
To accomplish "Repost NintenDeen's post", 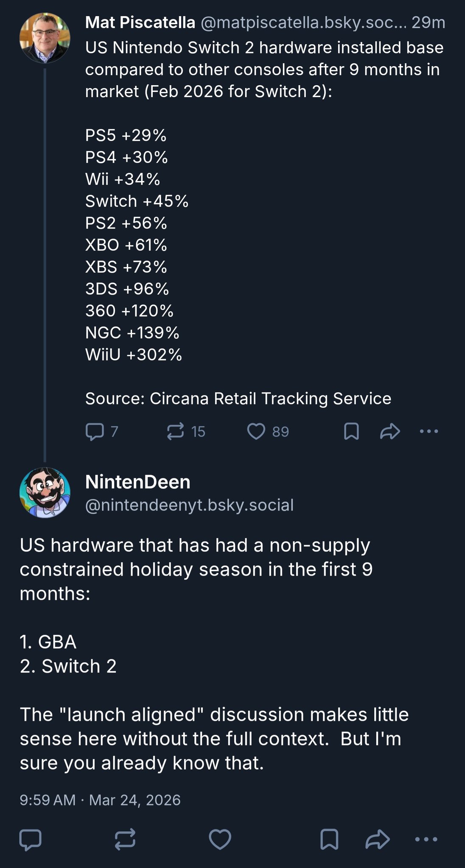I will [125, 839].
